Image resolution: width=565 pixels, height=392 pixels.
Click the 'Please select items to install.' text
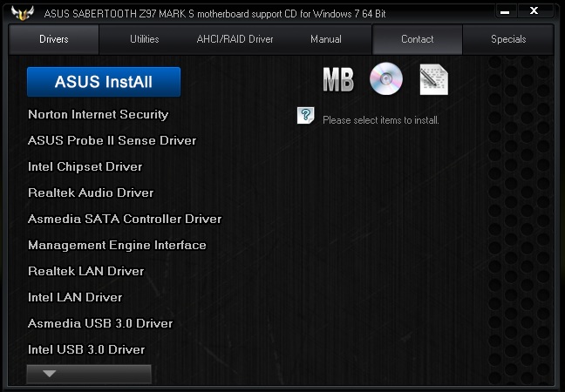pos(381,120)
